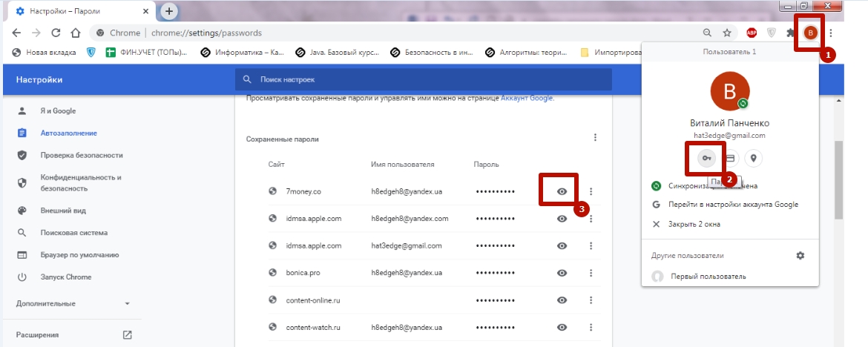
Task: Click the Поиск настроек search field
Action: click(423, 79)
